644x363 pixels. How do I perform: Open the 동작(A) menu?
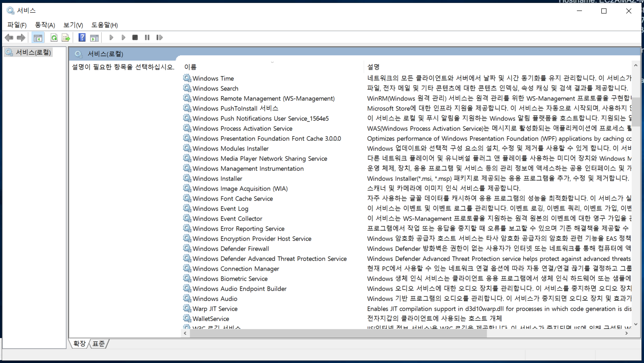pos(45,25)
